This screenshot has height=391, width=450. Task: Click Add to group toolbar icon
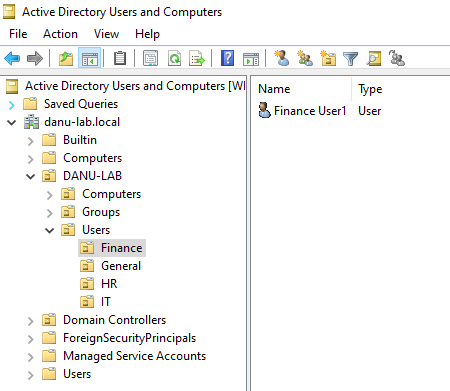click(x=397, y=58)
